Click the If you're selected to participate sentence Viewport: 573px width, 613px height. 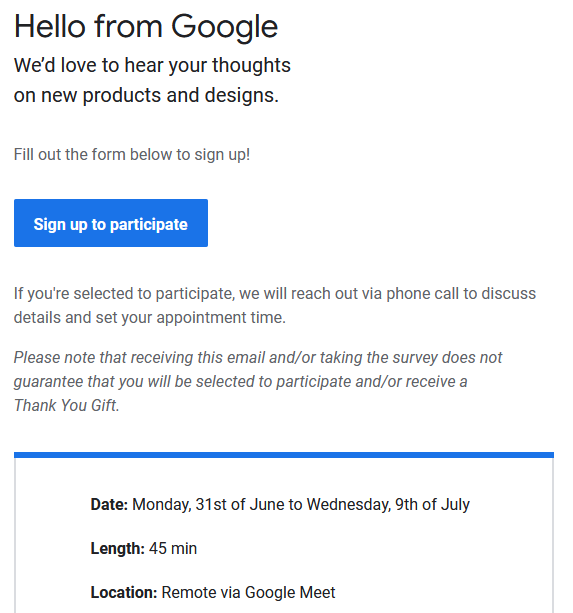275,305
